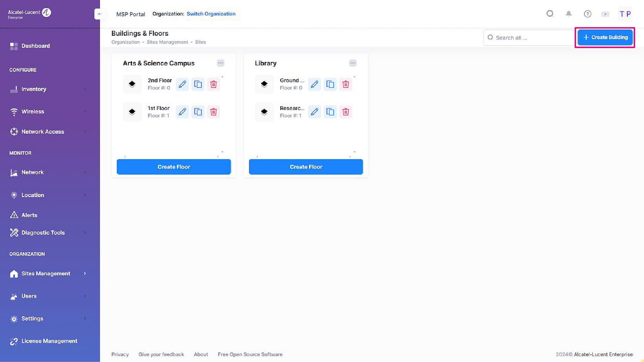Delete the Ground floor in Library

pyautogui.click(x=346, y=84)
